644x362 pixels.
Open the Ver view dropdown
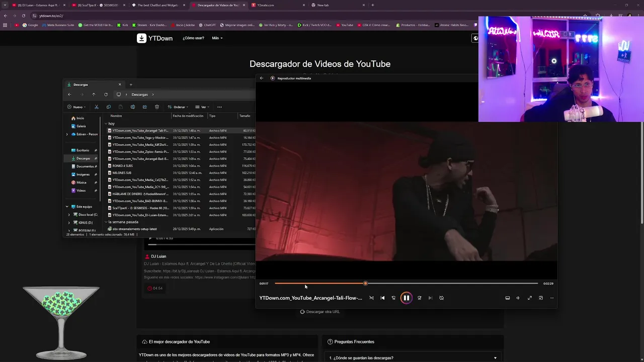[x=202, y=107]
